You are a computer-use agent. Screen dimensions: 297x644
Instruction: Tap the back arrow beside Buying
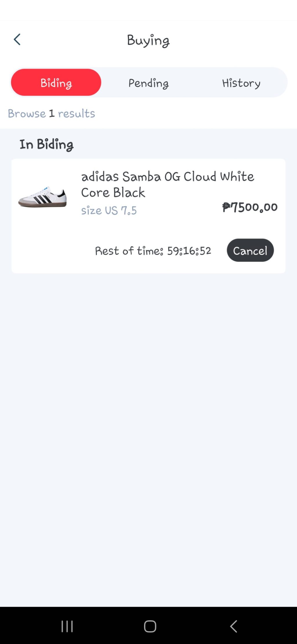(17, 40)
